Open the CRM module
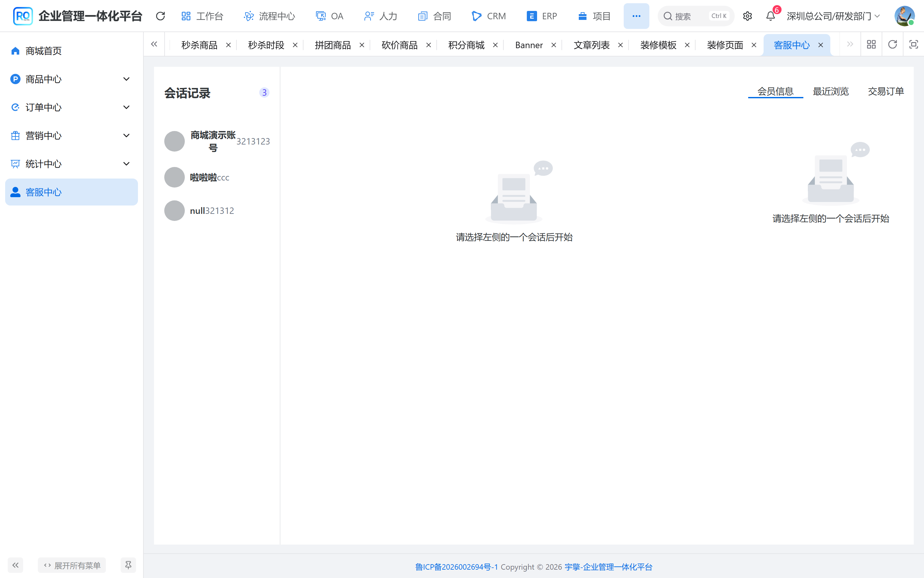This screenshot has width=924, height=578. point(489,16)
